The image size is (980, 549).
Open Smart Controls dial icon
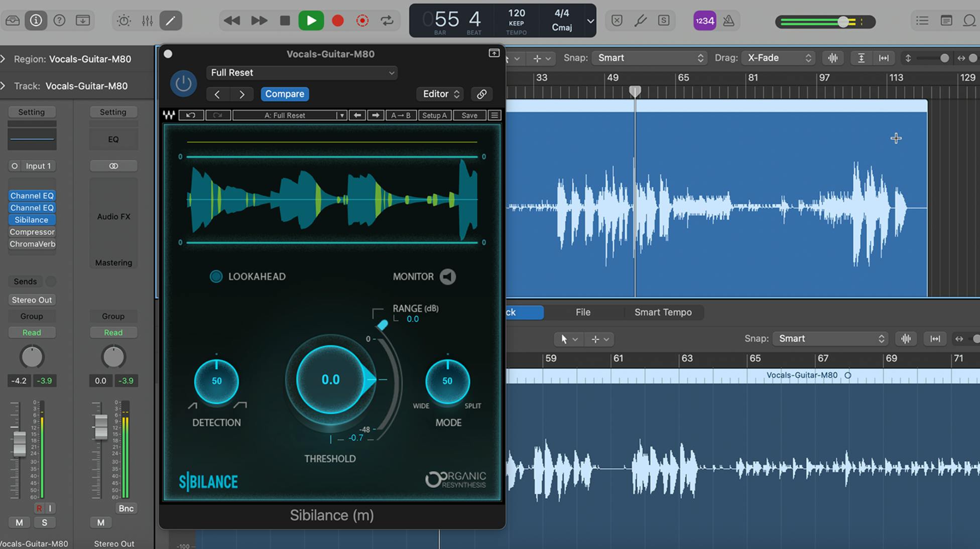(124, 21)
